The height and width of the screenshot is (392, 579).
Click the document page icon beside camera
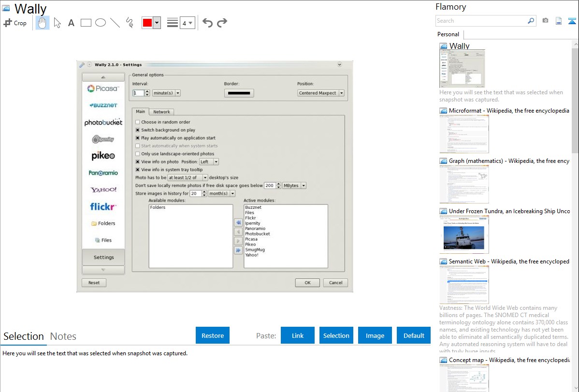click(559, 21)
